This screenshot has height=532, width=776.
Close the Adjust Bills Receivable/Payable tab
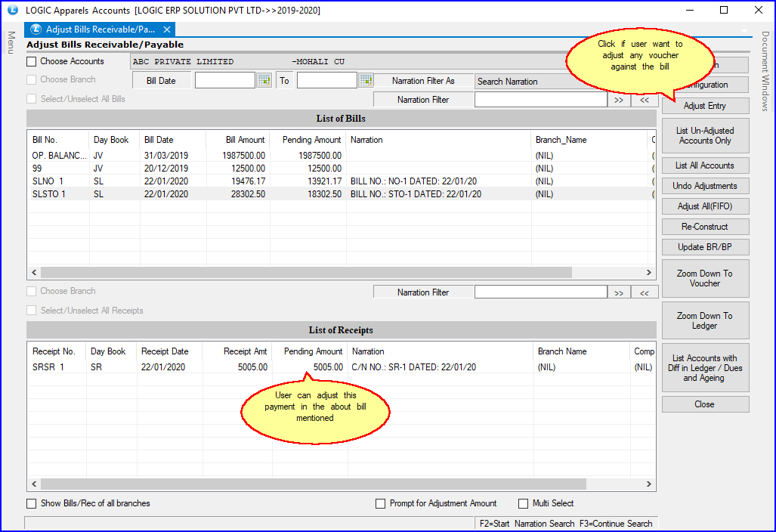pos(167,29)
